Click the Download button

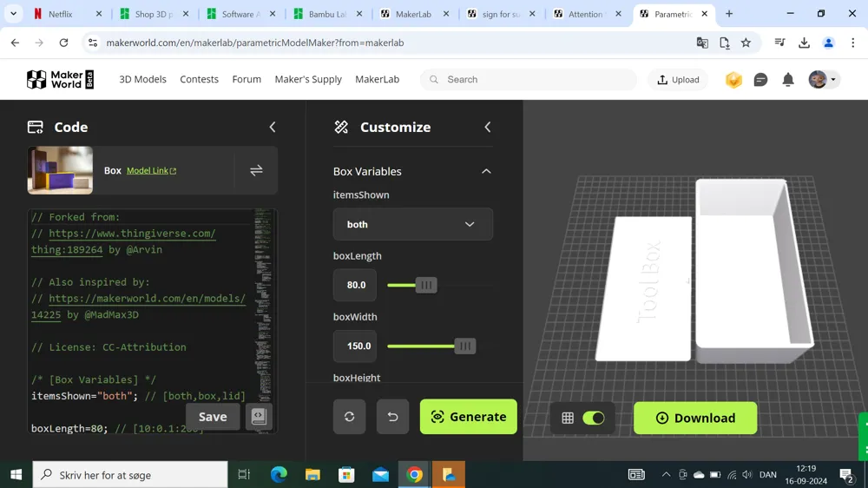(x=695, y=419)
